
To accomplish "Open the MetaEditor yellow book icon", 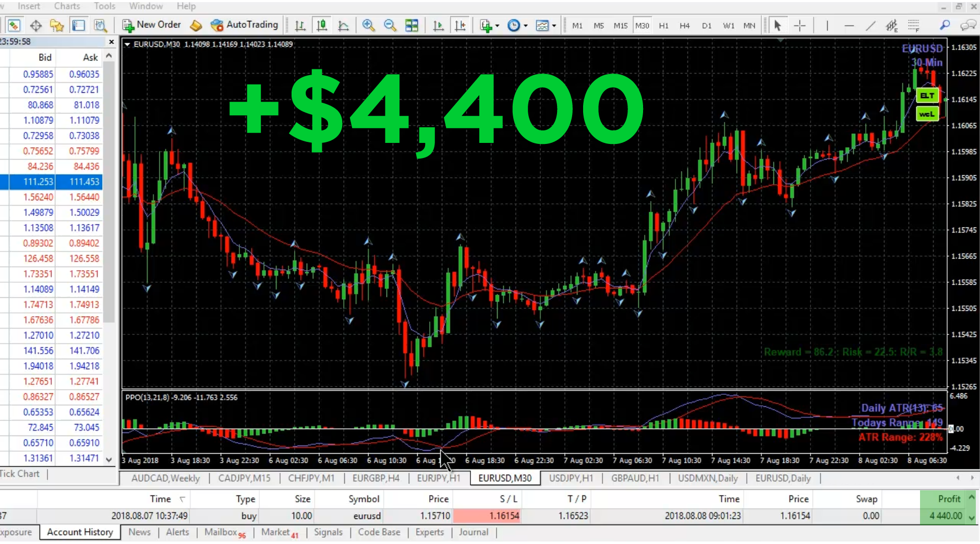I will tap(196, 25).
